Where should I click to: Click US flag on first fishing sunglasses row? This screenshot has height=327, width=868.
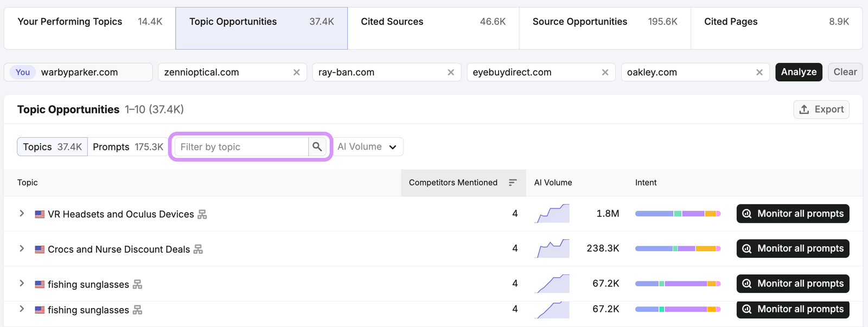[x=40, y=284]
